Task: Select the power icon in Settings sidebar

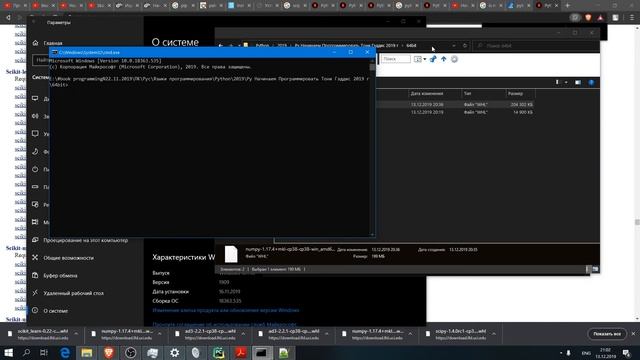Action: [36, 169]
